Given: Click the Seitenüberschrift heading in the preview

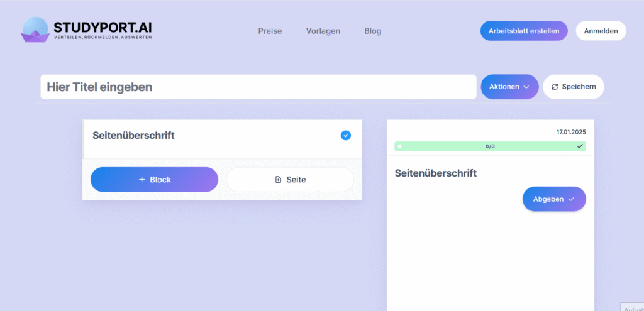Looking at the screenshot, I should (435, 173).
